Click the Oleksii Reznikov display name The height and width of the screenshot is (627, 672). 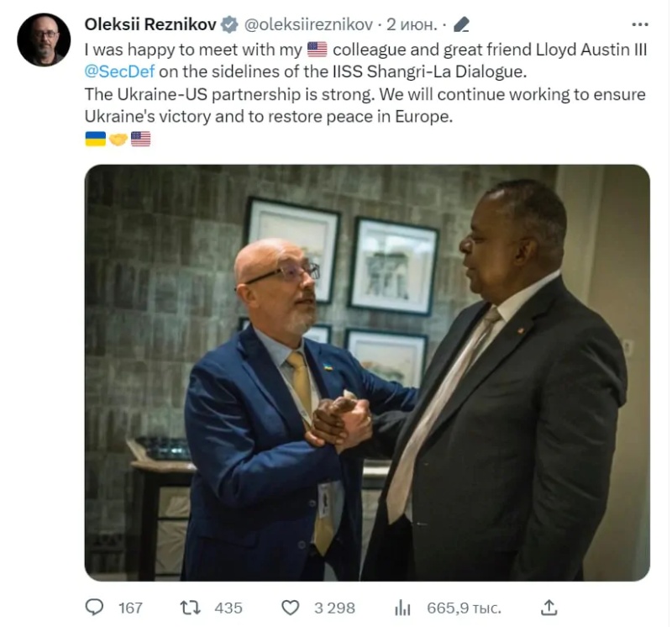[x=150, y=24]
